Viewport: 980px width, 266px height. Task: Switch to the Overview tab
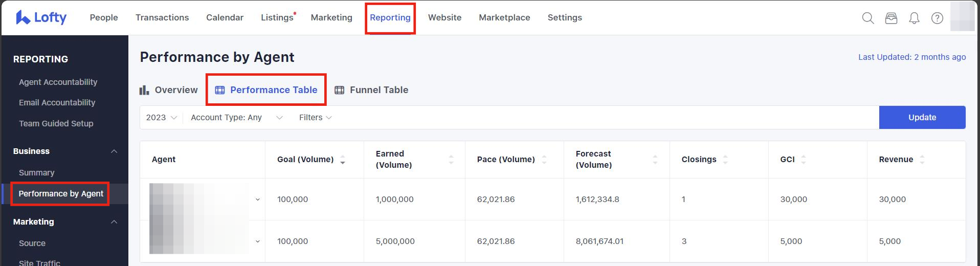[x=169, y=90]
